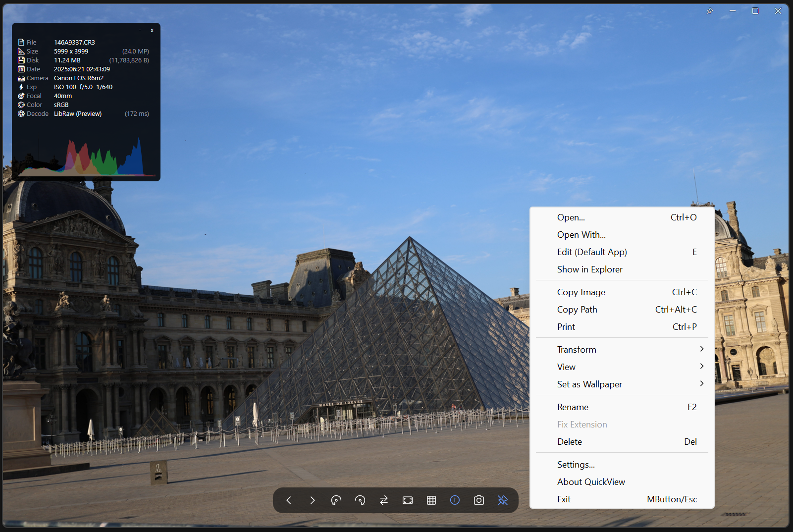Select Show in Explorer from the menu
The image size is (793, 532).
point(589,269)
